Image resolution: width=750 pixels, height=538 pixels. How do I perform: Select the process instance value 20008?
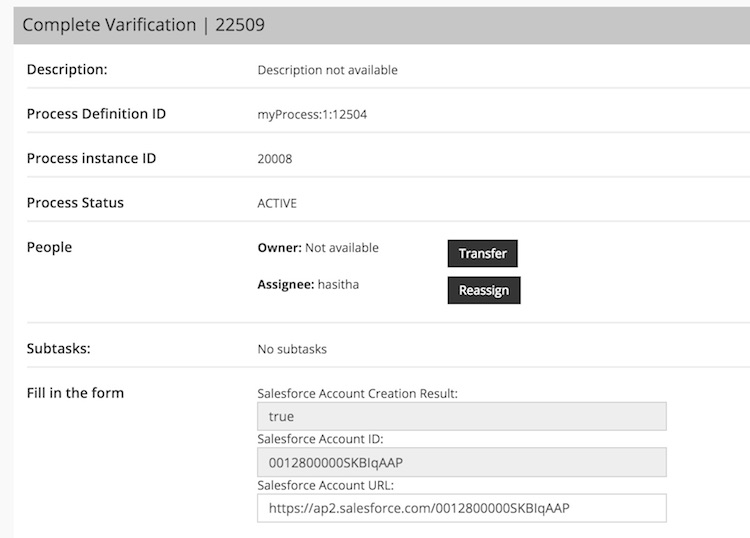pyautogui.click(x=275, y=159)
